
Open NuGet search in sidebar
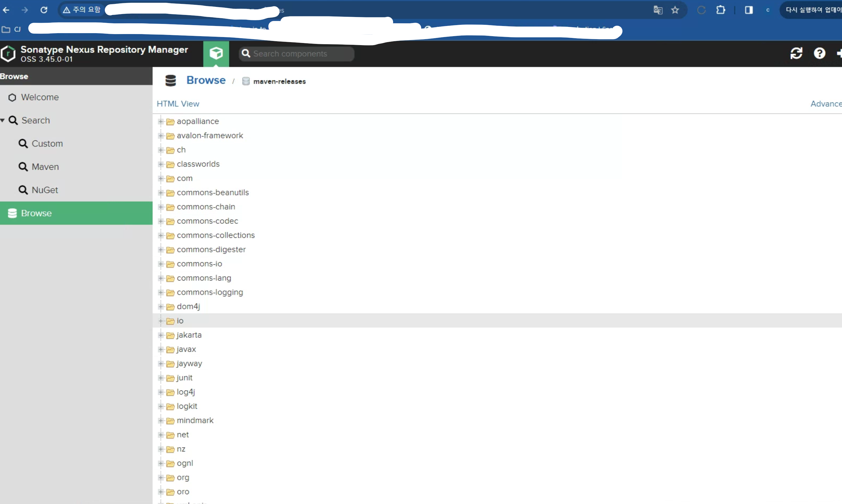pos(45,190)
